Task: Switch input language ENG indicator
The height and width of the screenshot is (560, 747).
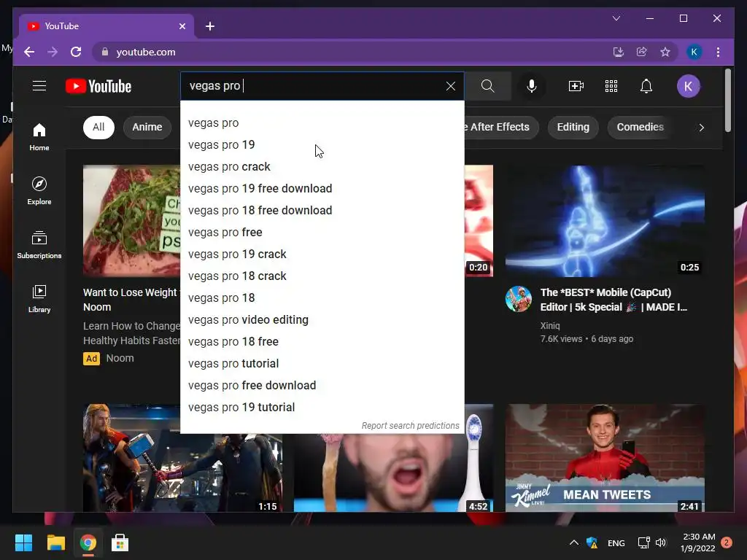Action: (x=616, y=542)
